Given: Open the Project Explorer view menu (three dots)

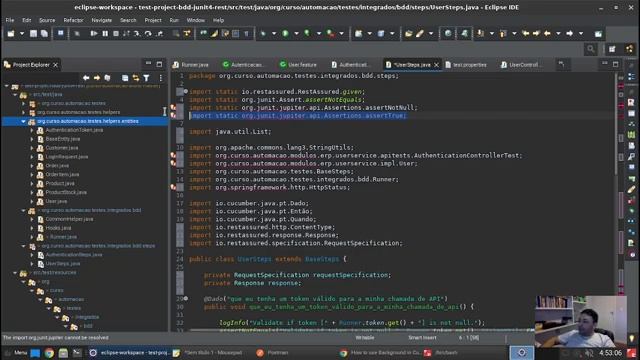Looking at the screenshot, I should pos(160,78).
